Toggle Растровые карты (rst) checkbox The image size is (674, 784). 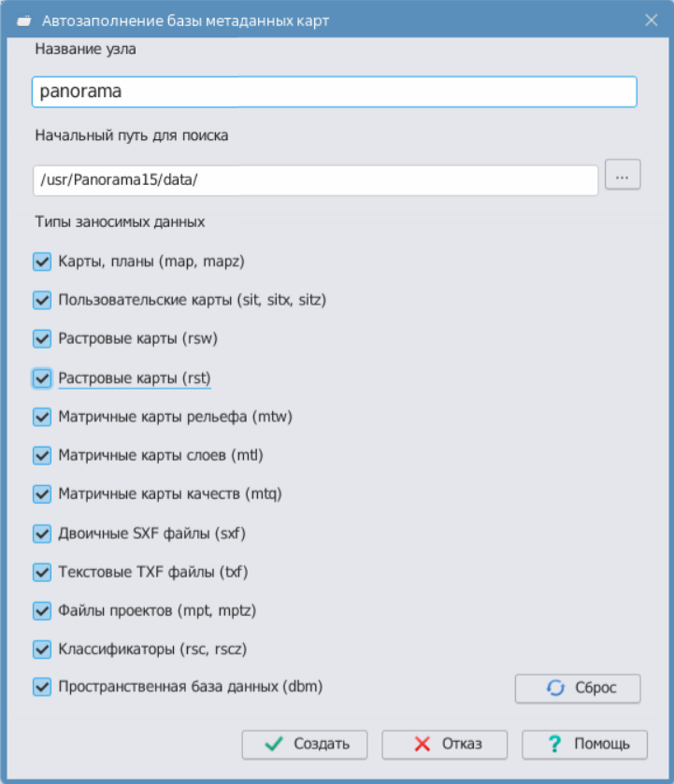[x=42, y=378]
